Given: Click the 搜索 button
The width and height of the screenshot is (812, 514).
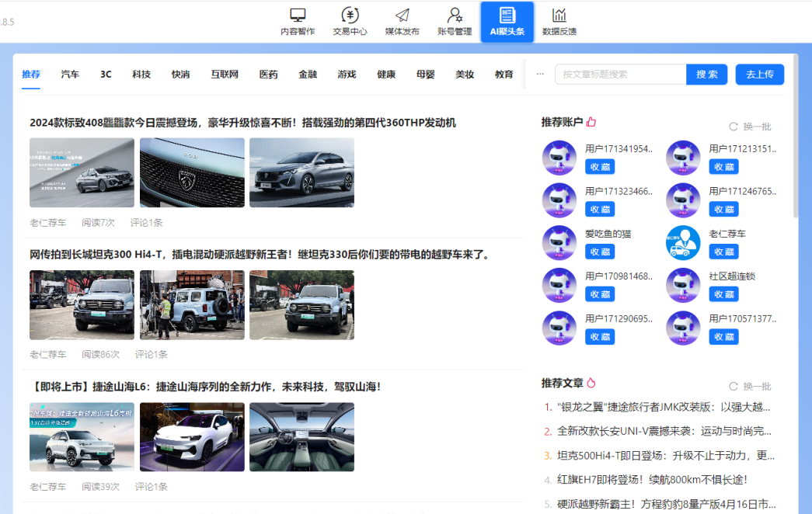Looking at the screenshot, I should coord(707,75).
